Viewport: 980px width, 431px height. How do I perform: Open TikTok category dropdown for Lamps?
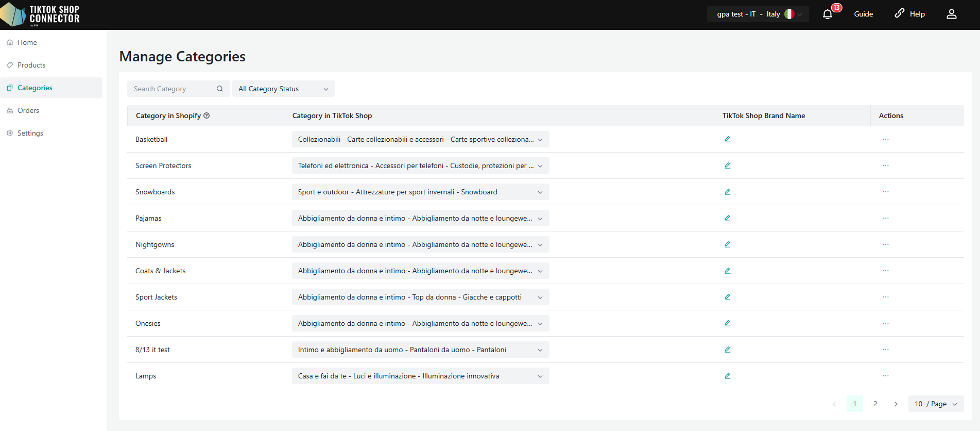click(x=421, y=376)
